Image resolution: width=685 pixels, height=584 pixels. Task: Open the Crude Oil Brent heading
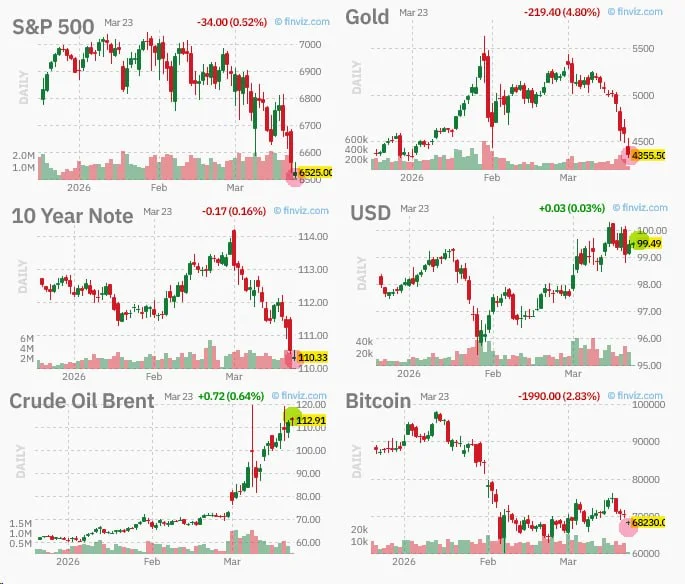tap(82, 401)
